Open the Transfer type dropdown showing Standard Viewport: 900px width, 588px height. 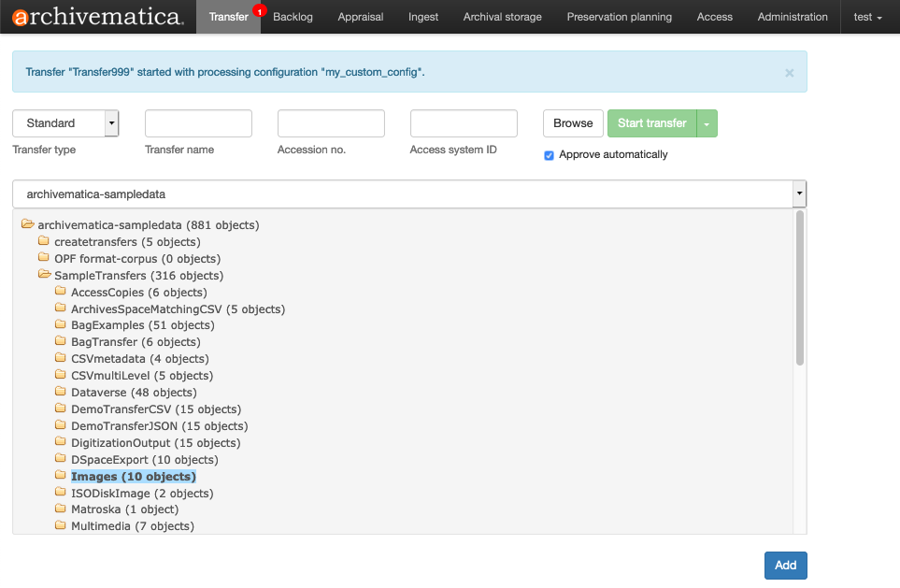tap(64, 122)
